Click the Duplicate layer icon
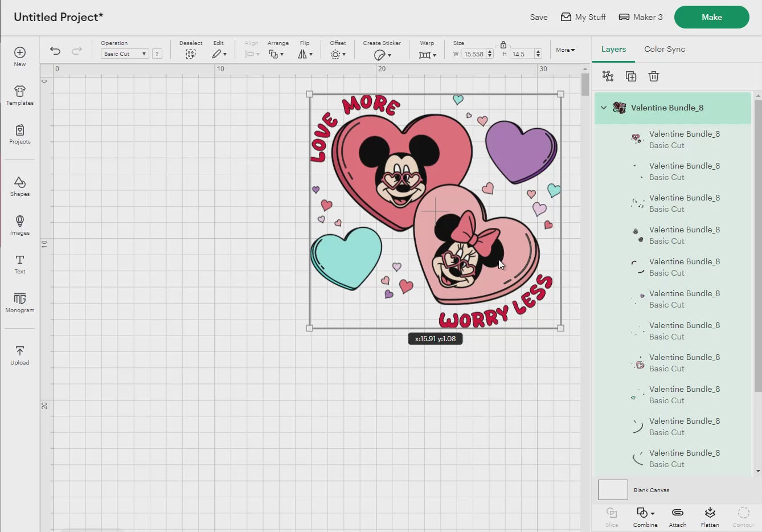 coord(630,76)
